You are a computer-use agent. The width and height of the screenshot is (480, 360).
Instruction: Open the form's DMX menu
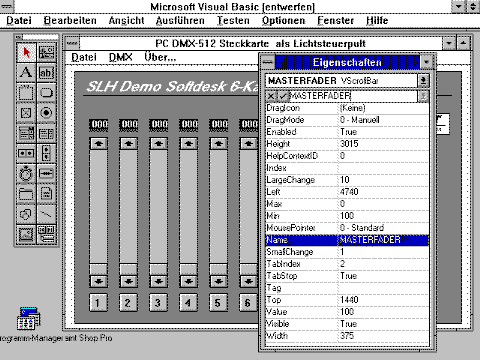click(x=121, y=57)
